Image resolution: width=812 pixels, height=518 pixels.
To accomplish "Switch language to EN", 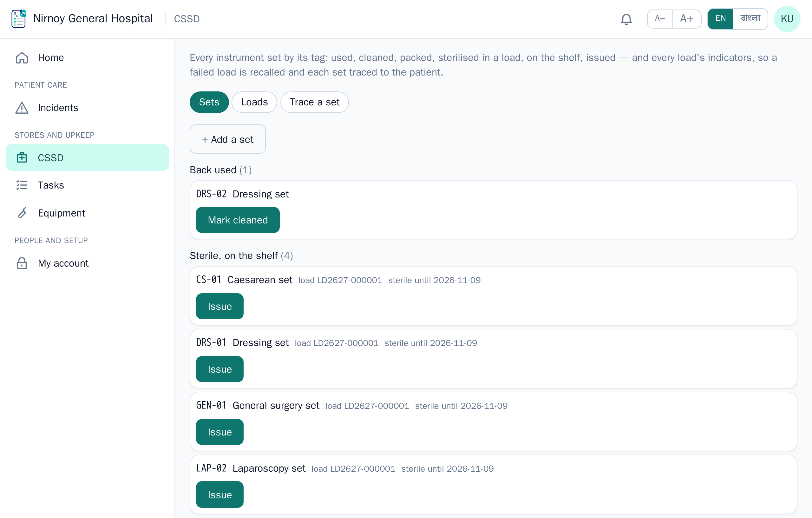I will [x=721, y=18].
